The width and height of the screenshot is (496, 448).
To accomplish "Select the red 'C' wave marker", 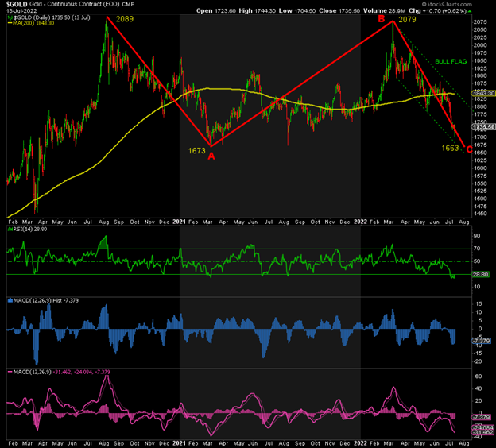I will pos(470,149).
